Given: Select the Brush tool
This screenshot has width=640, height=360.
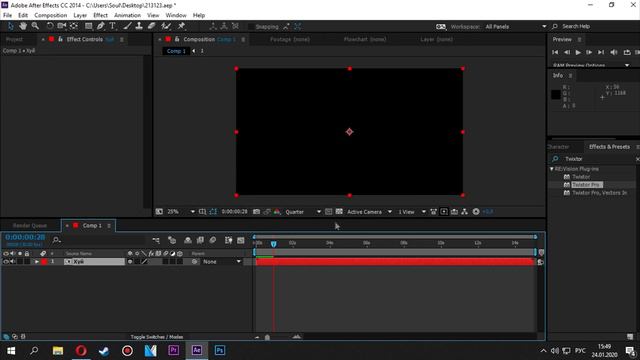Looking at the screenshot, I should 127,26.
